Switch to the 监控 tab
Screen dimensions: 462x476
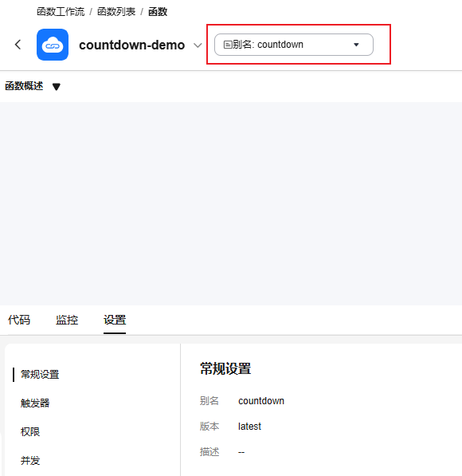click(67, 320)
